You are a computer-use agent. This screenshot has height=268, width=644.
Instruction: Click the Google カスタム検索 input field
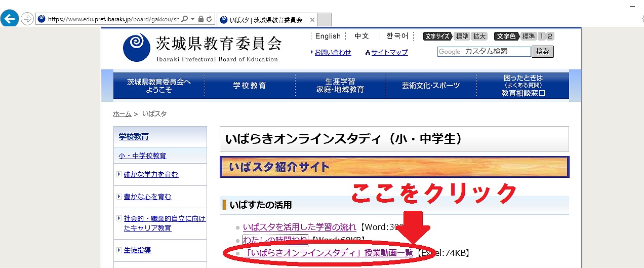pos(484,52)
